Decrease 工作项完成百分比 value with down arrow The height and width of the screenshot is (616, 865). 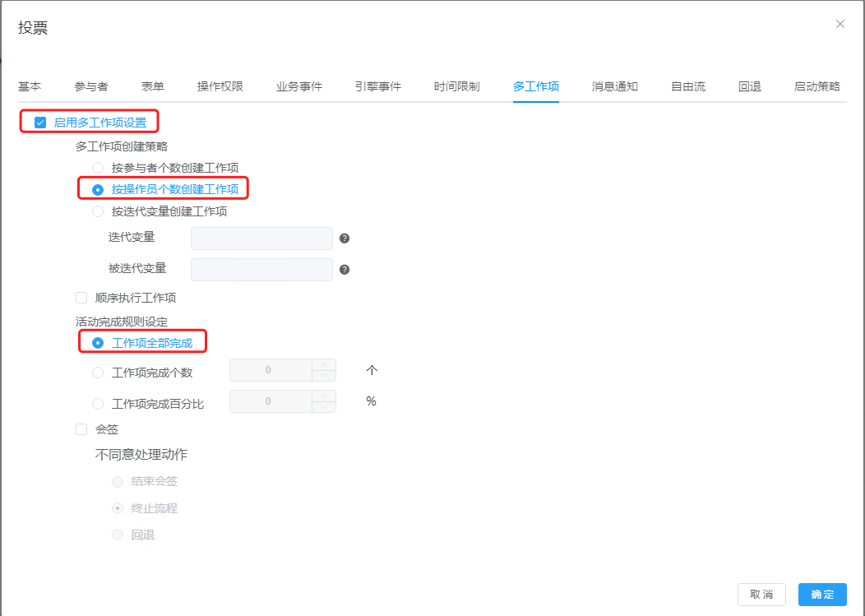click(x=325, y=407)
